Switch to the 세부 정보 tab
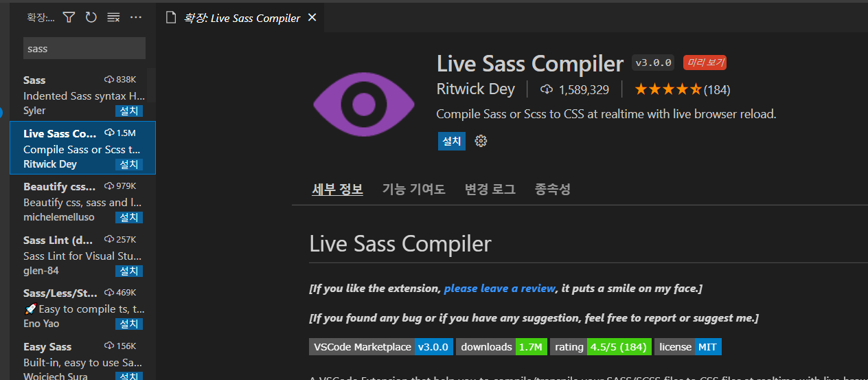 [337, 189]
